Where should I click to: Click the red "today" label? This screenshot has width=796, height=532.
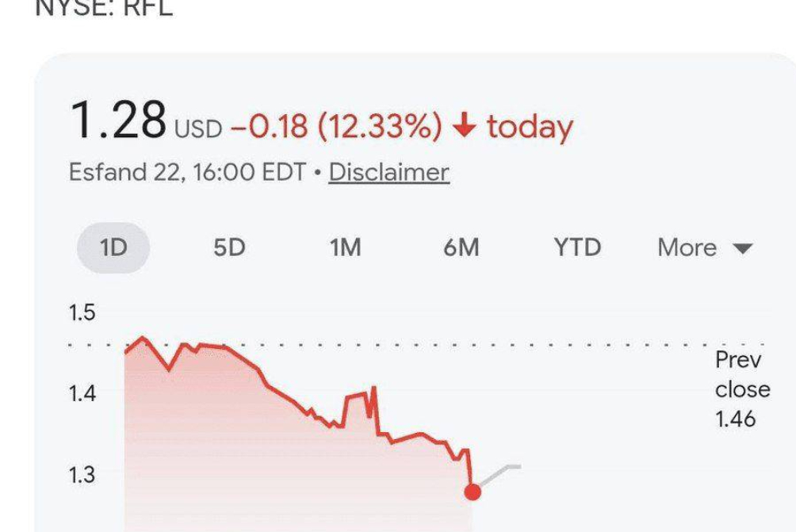coord(529,127)
